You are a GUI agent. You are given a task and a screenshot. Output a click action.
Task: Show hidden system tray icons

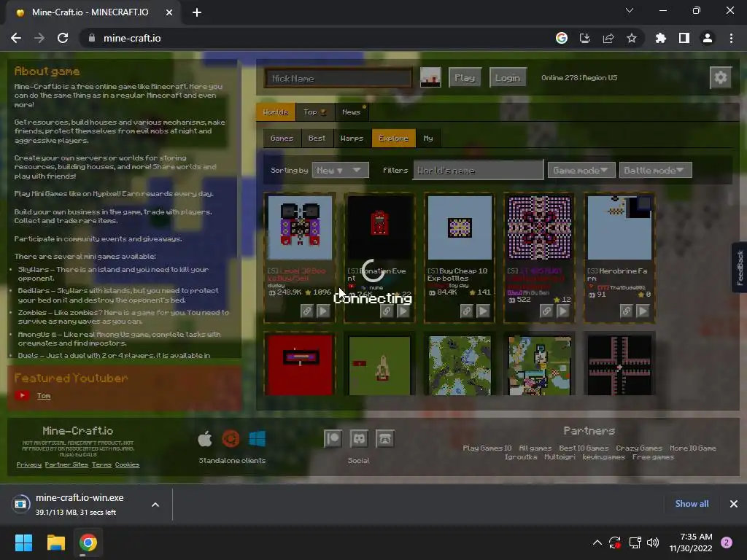tap(597, 542)
